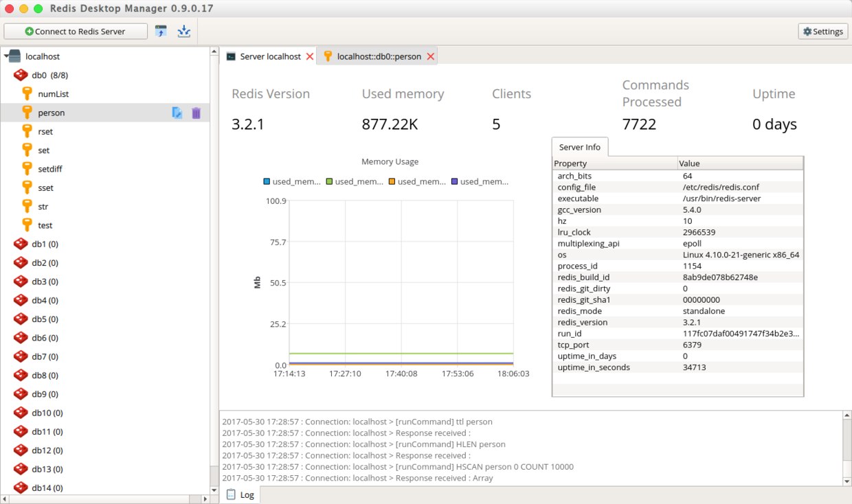
Task: Close the Server localhost tab
Action: [310, 56]
